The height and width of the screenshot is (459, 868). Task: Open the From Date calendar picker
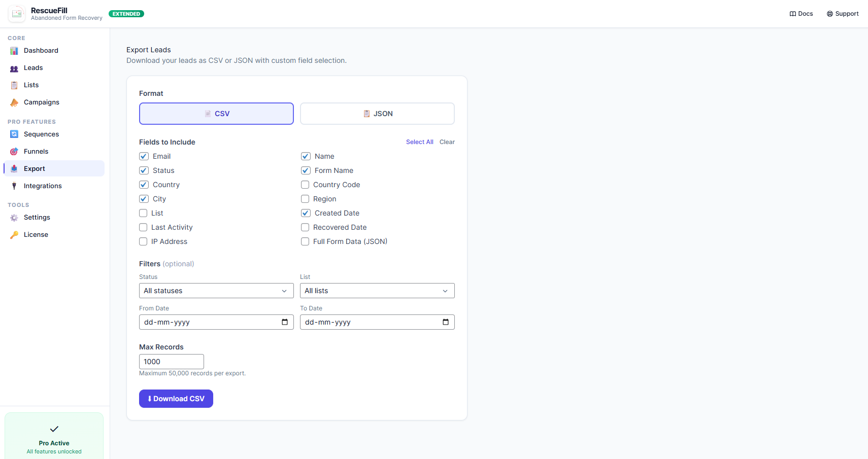point(286,322)
